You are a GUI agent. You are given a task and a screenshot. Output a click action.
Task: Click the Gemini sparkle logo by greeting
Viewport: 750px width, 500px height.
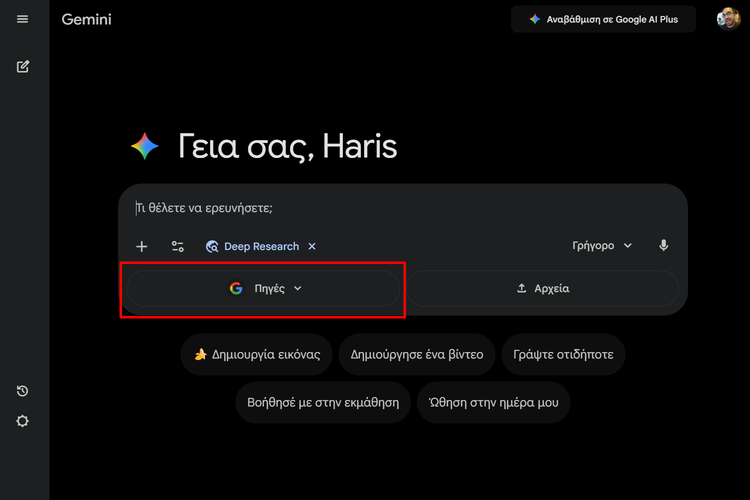(x=145, y=147)
